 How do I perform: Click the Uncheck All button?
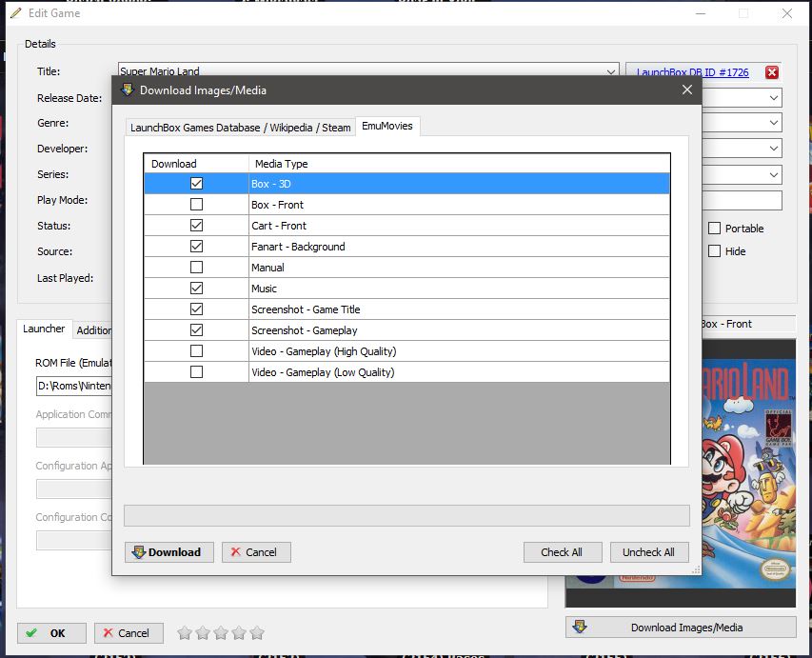649,551
